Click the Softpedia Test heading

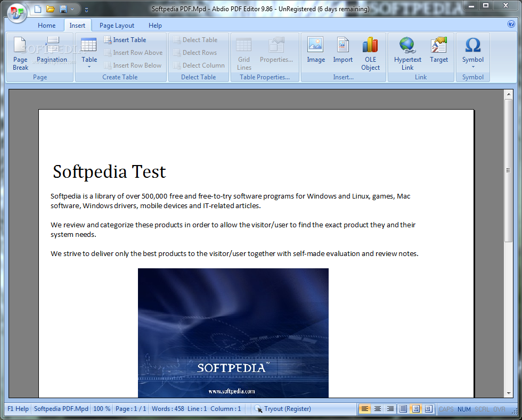click(x=109, y=172)
